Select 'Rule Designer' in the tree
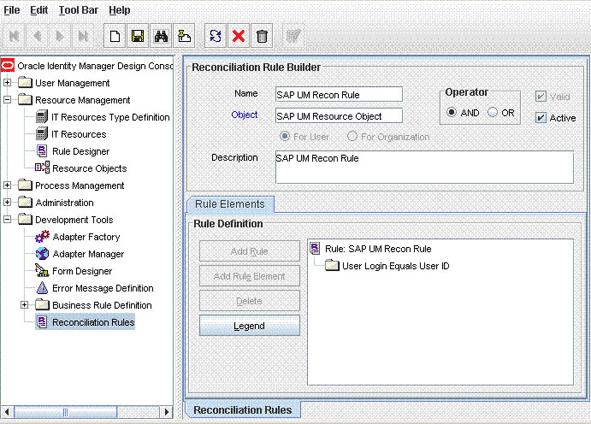Viewport: 591px width, 424px height. point(81,151)
